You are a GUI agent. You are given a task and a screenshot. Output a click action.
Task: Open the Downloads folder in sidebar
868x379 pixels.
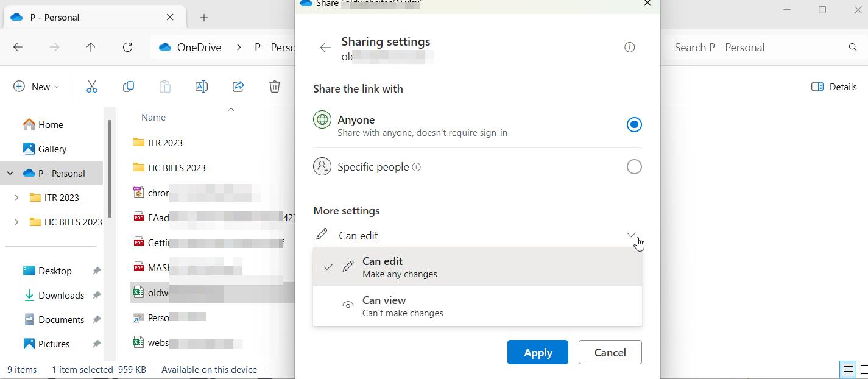click(x=61, y=295)
